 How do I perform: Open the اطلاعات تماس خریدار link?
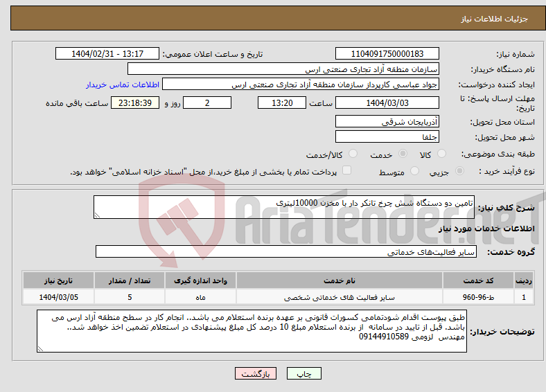point(123,84)
